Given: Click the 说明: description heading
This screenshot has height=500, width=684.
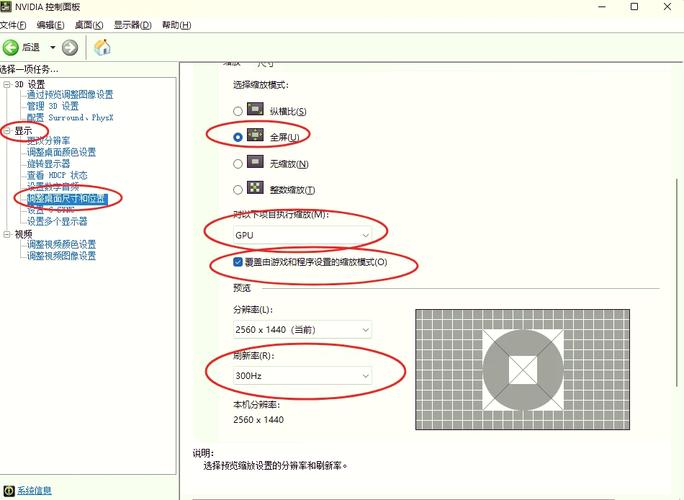Looking at the screenshot, I should (203, 453).
